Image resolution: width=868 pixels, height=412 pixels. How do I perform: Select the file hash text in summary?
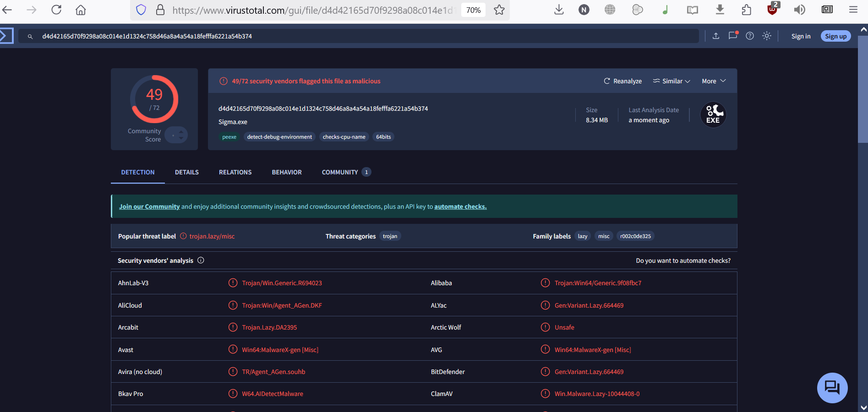point(323,108)
